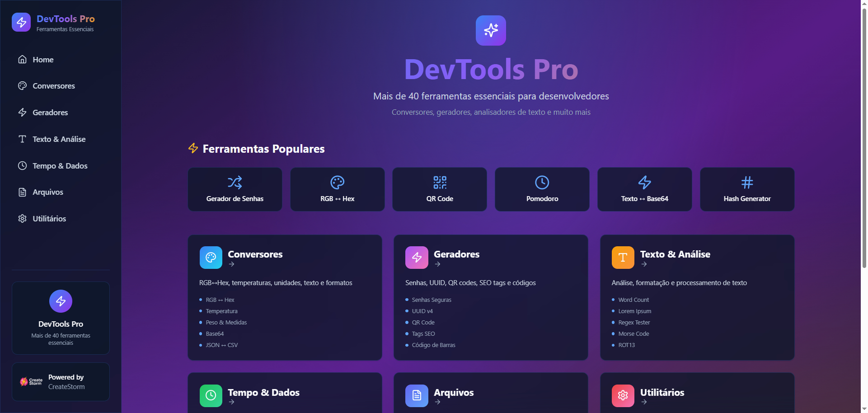Open the Texto ↔ Base64 tool
Image resolution: width=868 pixels, height=413 pixels.
tap(645, 189)
